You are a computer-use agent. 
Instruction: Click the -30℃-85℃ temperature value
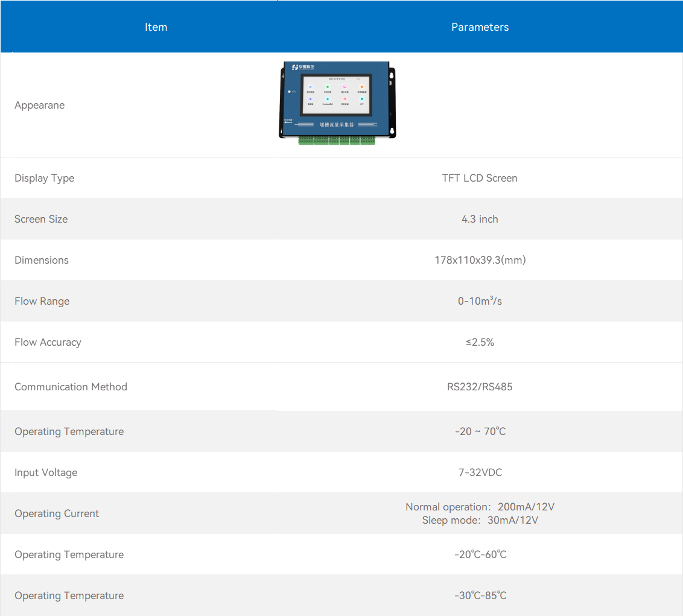tap(480, 595)
